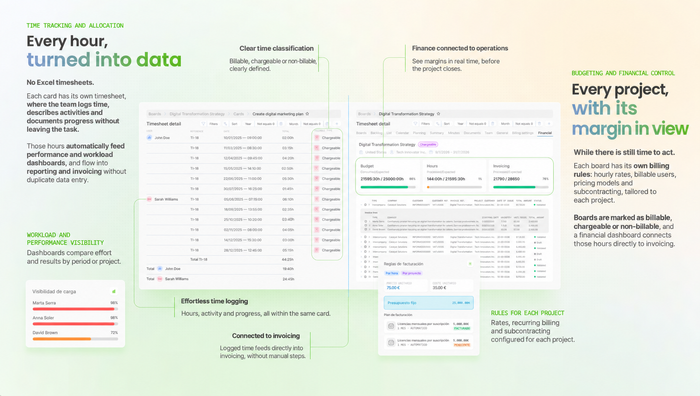This screenshot has height=396, width=700.
Task: Switch to the Calendar tab
Action: coord(402,133)
